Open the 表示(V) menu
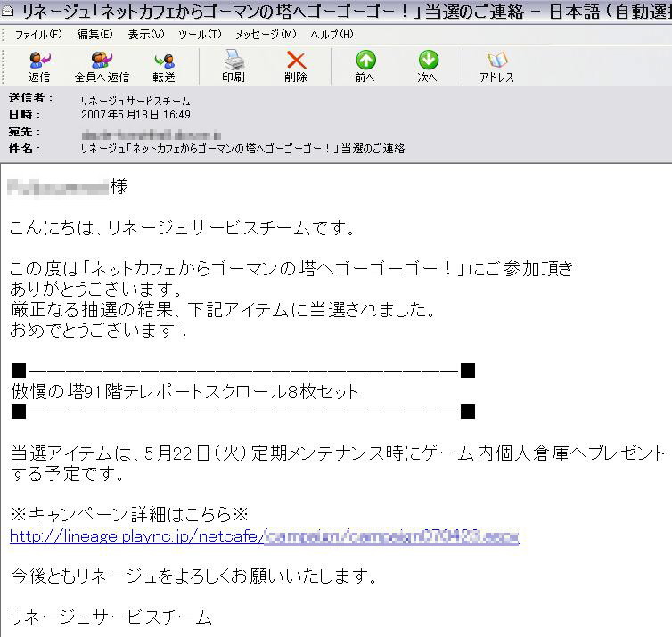 point(145,34)
